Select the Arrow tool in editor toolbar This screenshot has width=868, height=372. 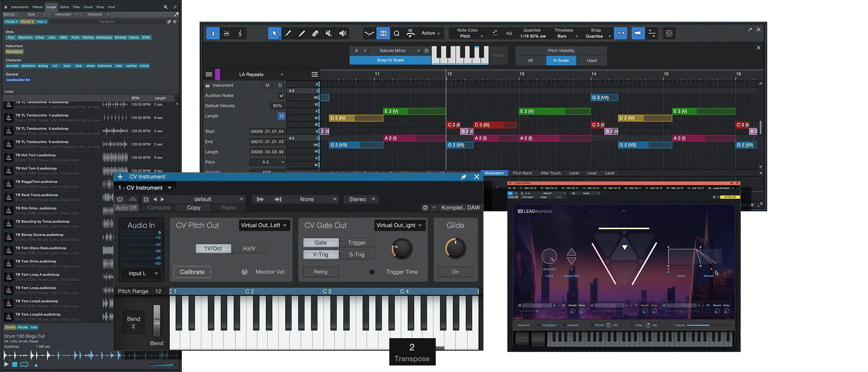274,33
